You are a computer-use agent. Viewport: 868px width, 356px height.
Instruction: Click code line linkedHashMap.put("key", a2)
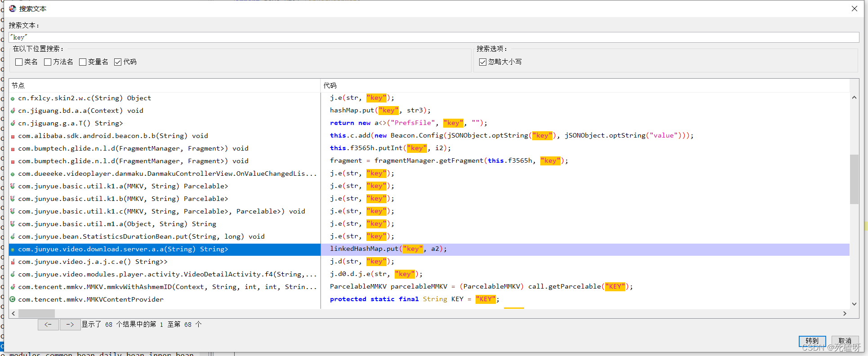click(x=388, y=249)
